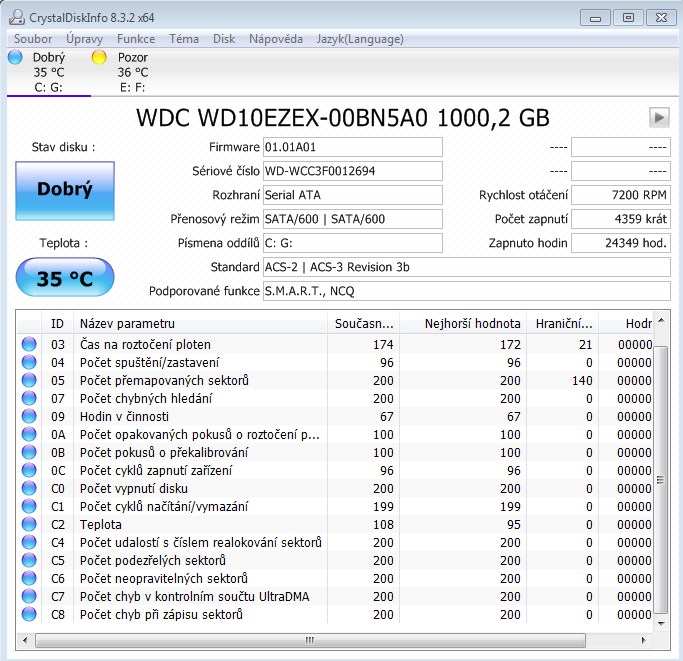Open the Úpravy menu

click(x=85, y=39)
